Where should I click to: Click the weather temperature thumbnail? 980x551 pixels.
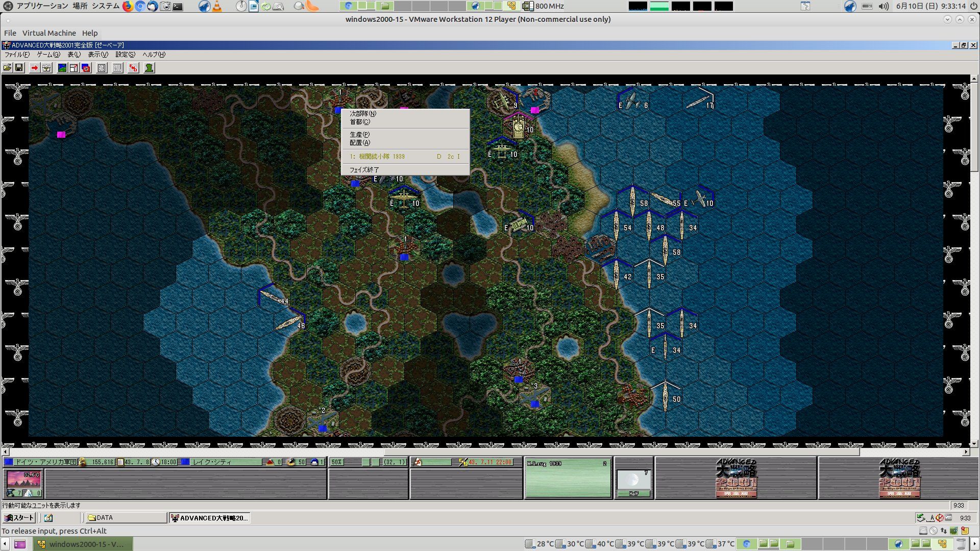[x=23, y=480]
